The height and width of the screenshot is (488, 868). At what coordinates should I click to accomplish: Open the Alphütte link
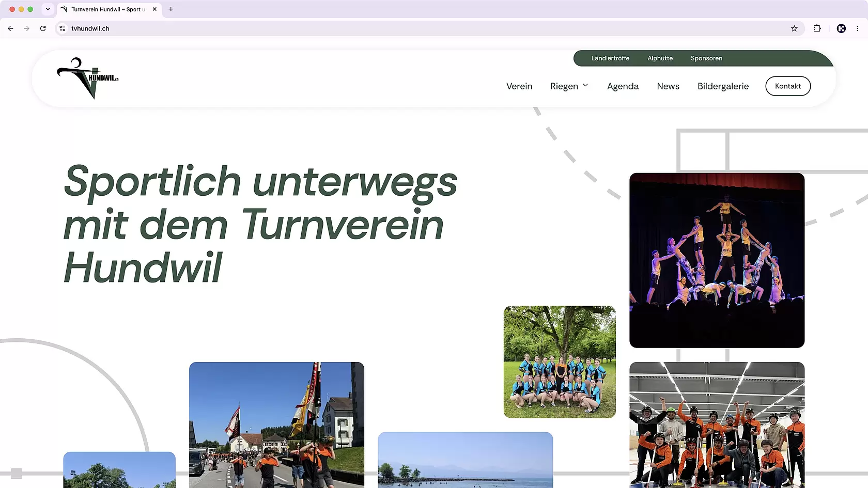pyautogui.click(x=660, y=58)
